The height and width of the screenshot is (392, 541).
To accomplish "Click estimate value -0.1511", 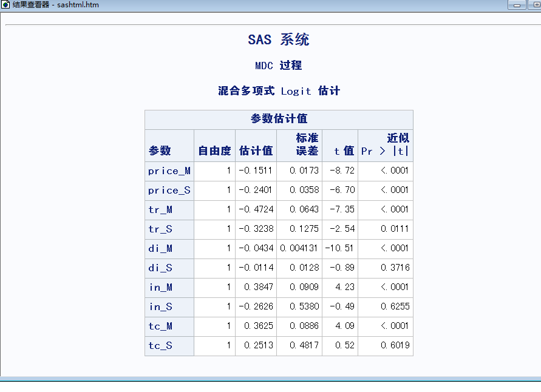I will pyautogui.click(x=256, y=171).
